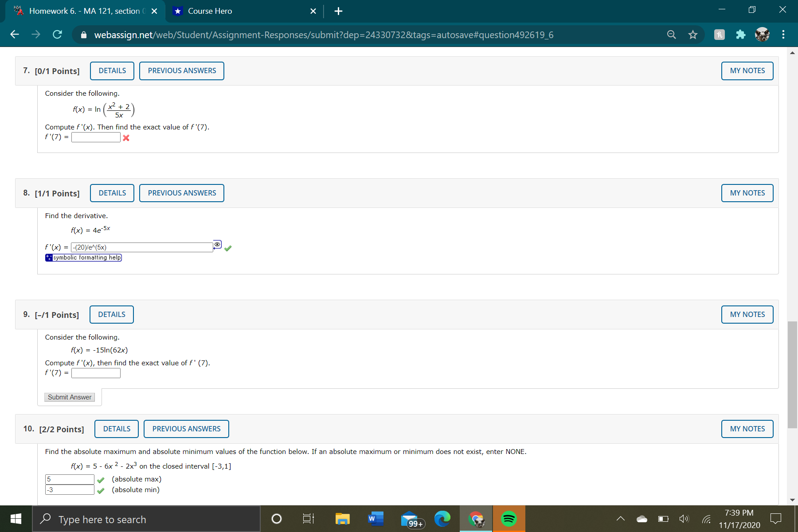Click the Submit Answer button
The image size is (798, 532).
coord(70,397)
